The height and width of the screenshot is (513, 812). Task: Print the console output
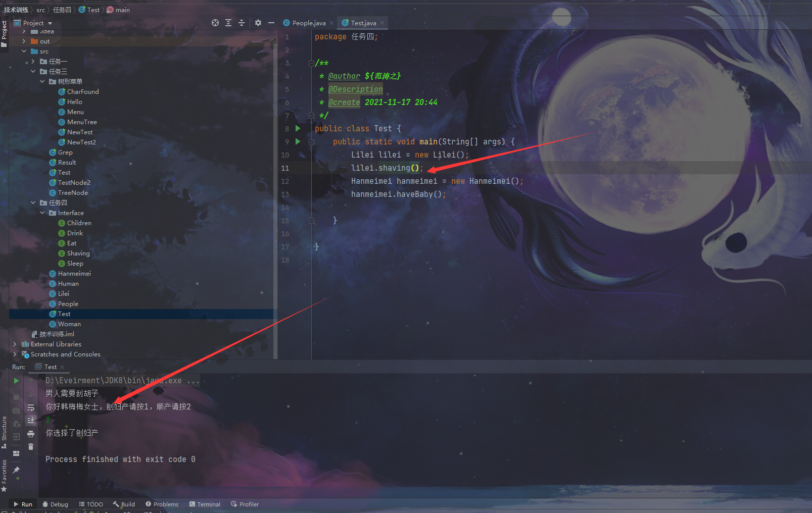pos(31,434)
